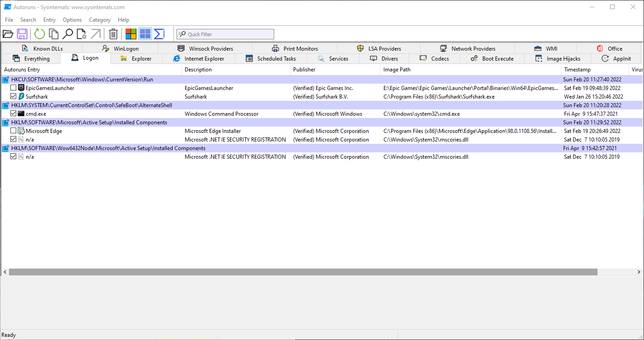Click the Microsoft Edge installer row icon
This screenshot has width=644, height=340.
pos(21,131)
